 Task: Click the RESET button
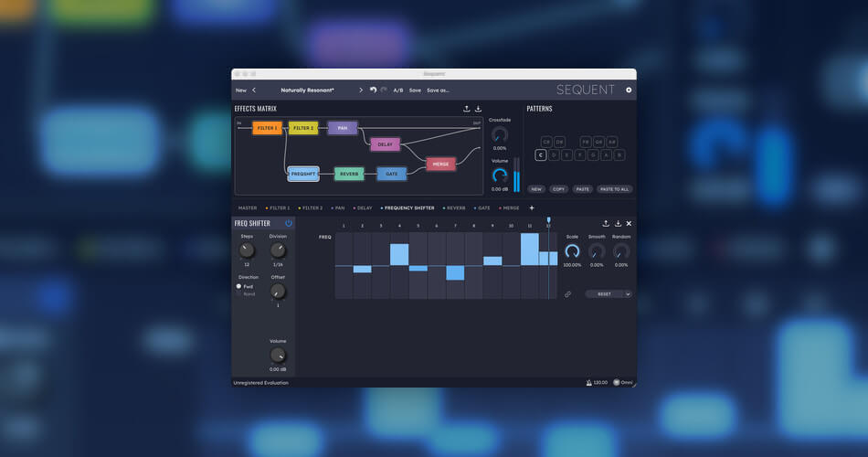pos(604,294)
